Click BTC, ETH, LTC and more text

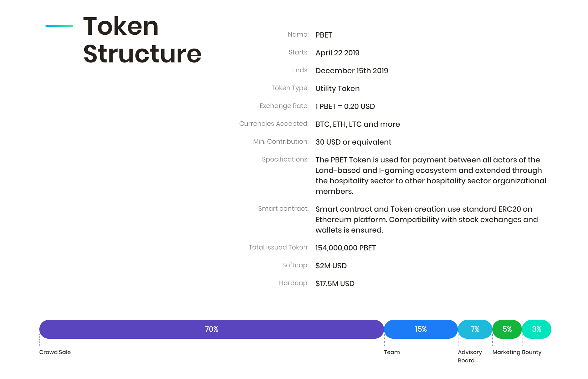358,124
